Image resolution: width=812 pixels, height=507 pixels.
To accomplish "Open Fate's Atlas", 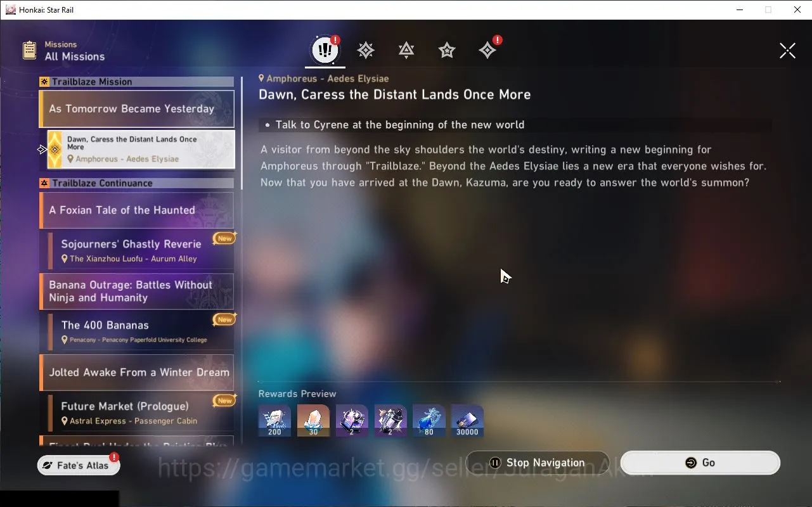I will click(x=79, y=465).
